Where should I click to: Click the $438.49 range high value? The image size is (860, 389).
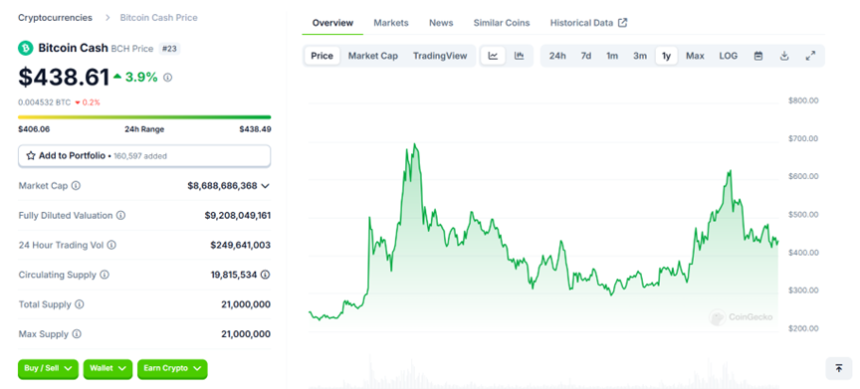[255, 129]
